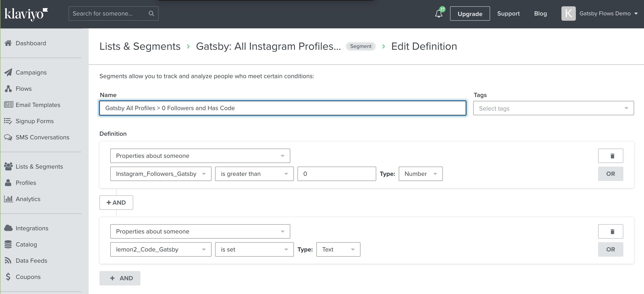The width and height of the screenshot is (644, 294).
Task: Click the Profiles person icon
Action: (x=8, y=183)
